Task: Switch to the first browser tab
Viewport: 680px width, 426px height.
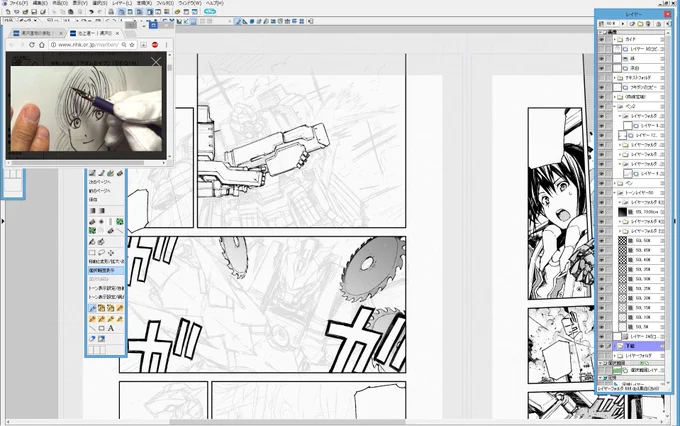Action: click(x=37, y=33)
